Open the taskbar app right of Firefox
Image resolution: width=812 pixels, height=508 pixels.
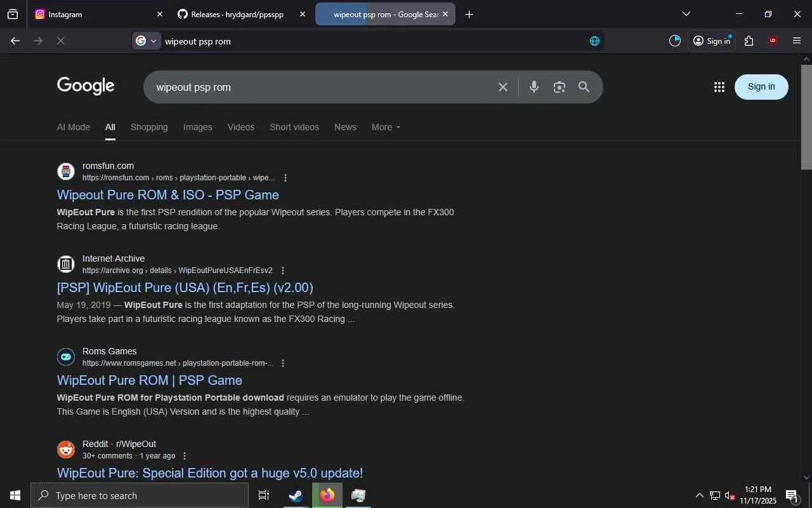358,495
